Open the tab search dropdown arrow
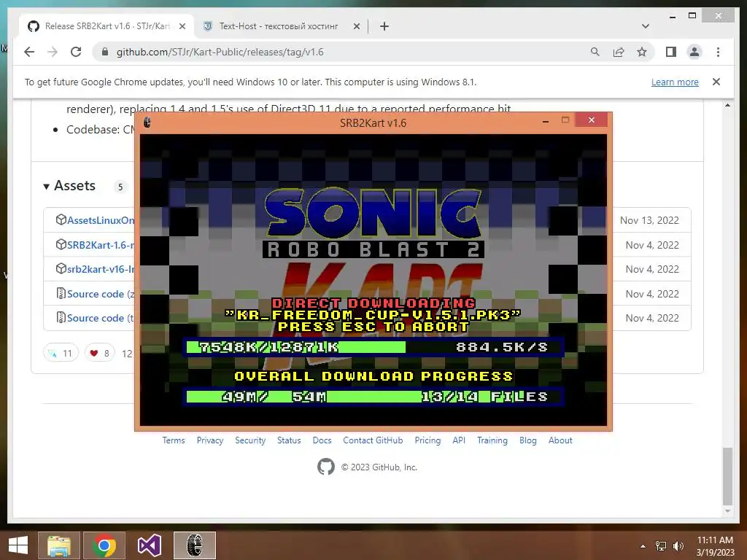Viewport: 747px width, 560px height. pos(645,26)
